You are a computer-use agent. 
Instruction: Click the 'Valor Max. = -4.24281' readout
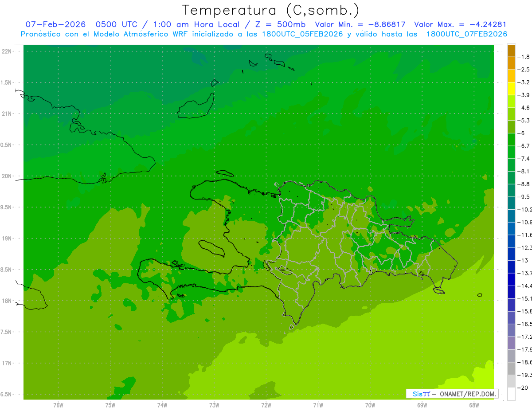click(460, 24)
